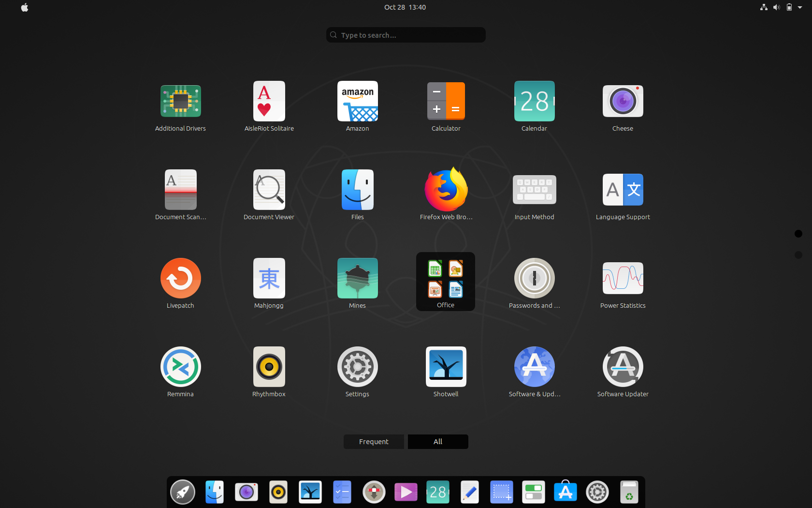This screenshot has width=812, height=508.
Task: Launch Shotwell from the app grid
Action: (x=446, y=367)
